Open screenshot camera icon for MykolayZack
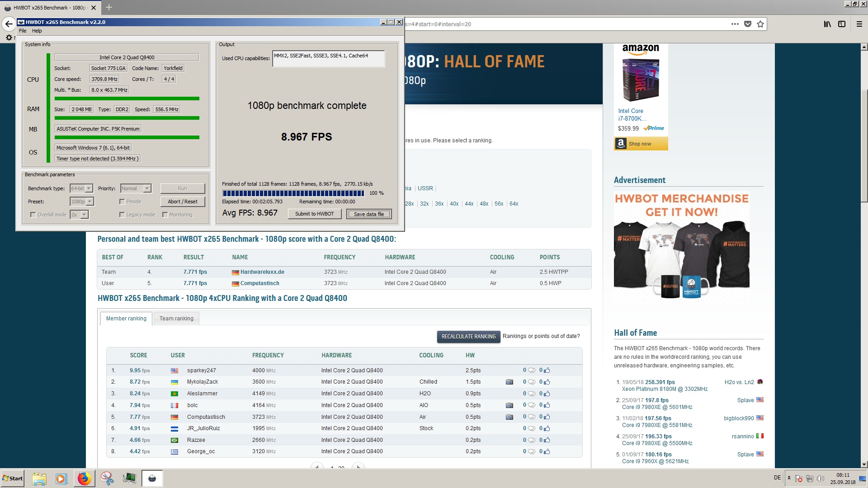This screenshot has width=868, height=488. [x=509, y=382]
